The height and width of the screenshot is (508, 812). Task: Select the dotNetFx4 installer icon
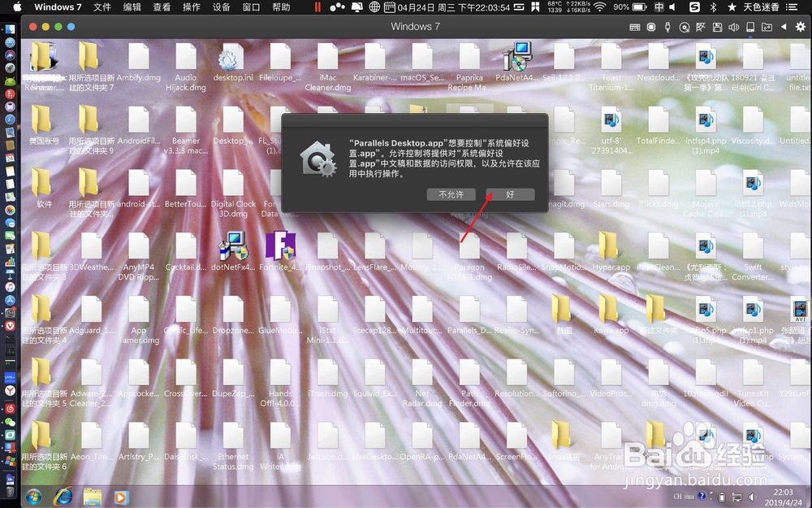(233, 251)
